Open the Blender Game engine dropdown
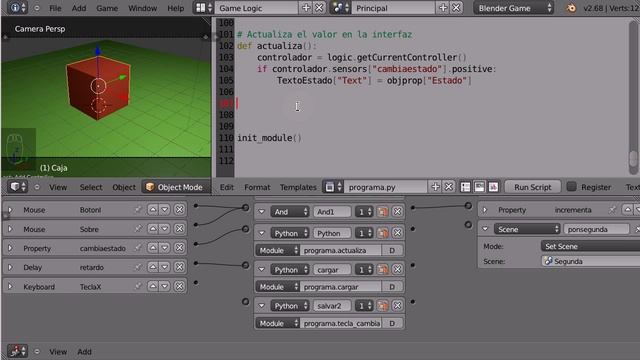Screen dimensions: 640x360 pos(514,8)
